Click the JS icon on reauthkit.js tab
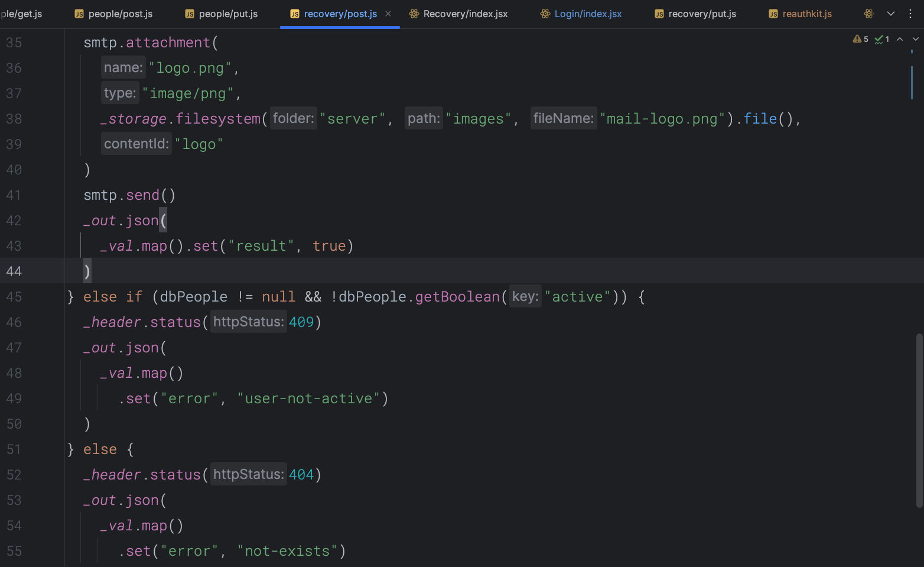This screenshot has height=567, width=924. pyautogui.click(x=773, y=14)
